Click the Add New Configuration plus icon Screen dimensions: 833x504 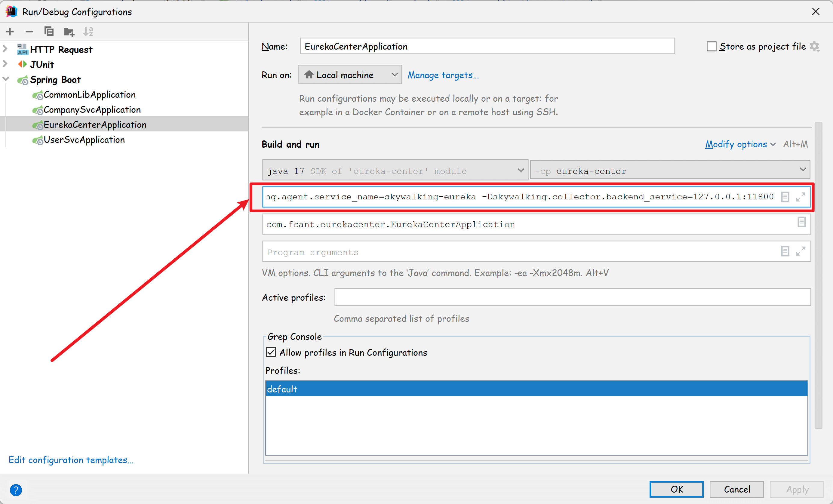[10, 32]
